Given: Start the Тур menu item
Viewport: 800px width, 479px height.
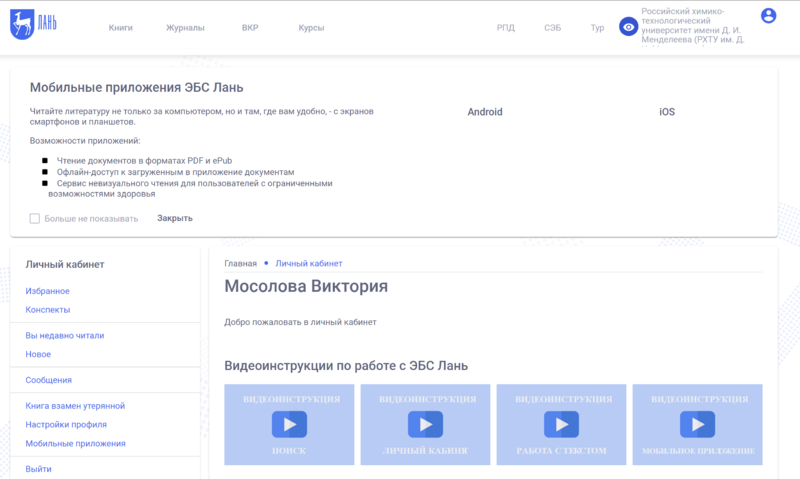Looking at the screenshot, I should 597,28.
